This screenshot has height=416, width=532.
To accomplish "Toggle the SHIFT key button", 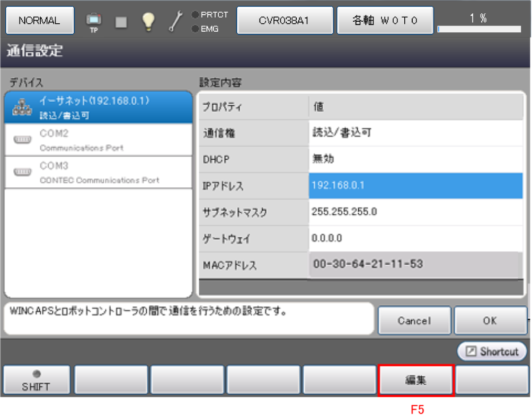I will coord(37,380).
